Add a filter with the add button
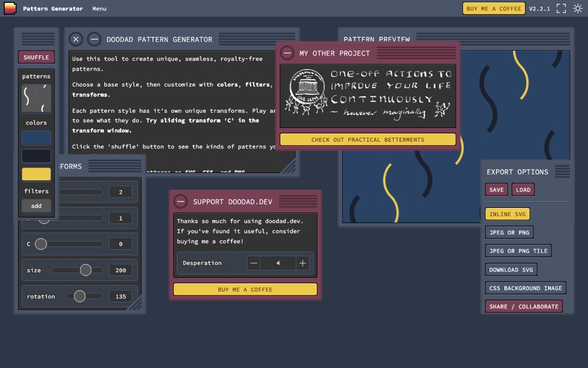This screenshot has height=368, width=588. (x=36, y=206)
